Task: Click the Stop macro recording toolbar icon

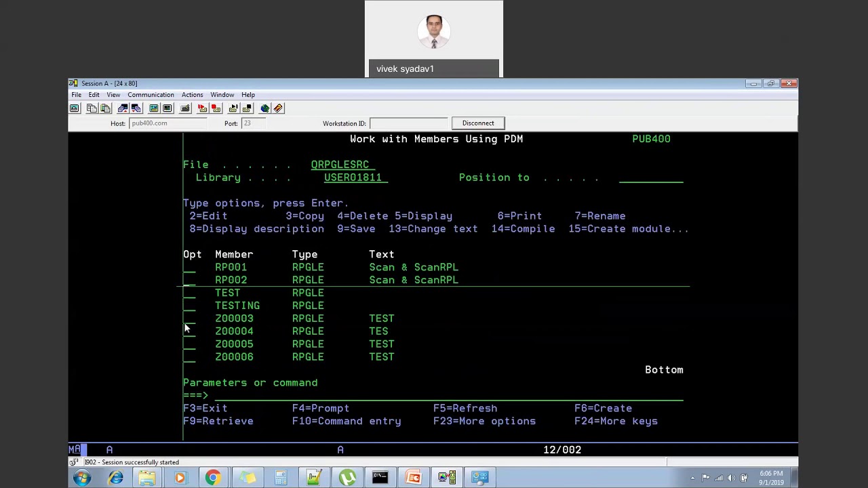Action: 216,108
